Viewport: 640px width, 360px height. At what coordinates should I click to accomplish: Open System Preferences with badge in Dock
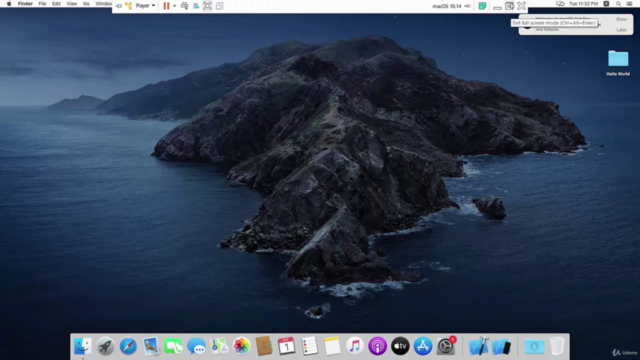tap(446, 346)
